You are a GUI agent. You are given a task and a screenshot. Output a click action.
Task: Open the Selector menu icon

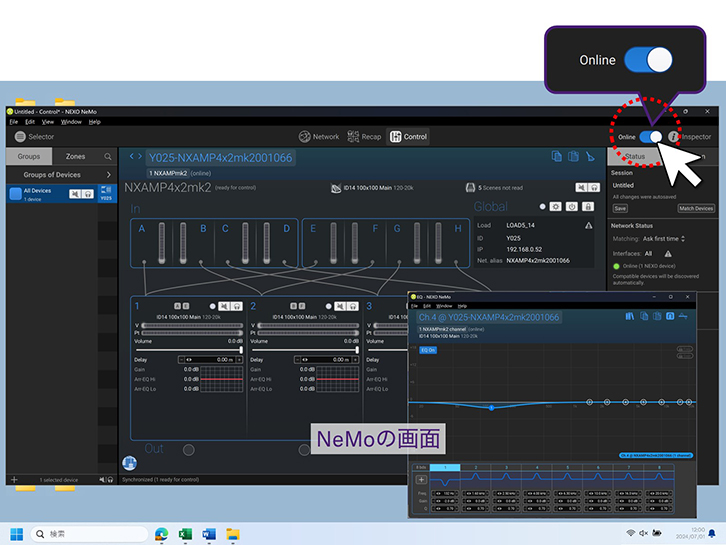tap(20, 136)
